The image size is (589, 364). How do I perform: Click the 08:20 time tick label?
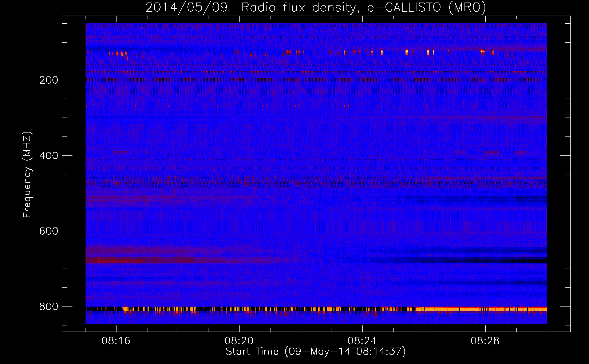point(239,341)
